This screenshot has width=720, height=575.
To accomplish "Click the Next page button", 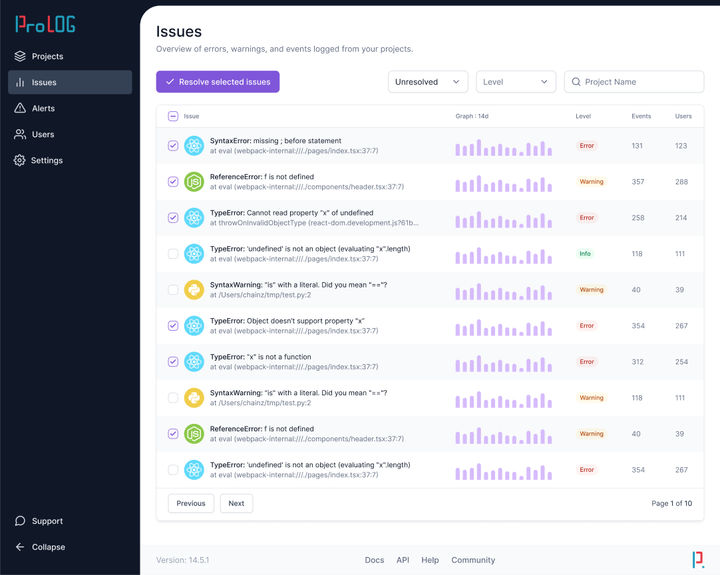I will coord(236,503).
